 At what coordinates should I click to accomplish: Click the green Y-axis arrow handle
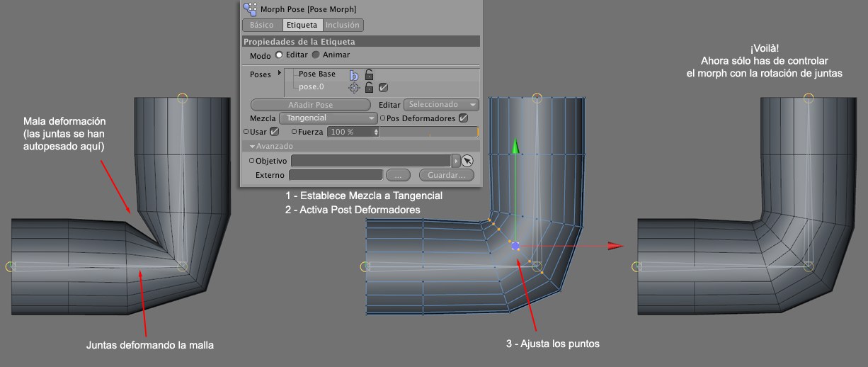click(x=515, y=146)
